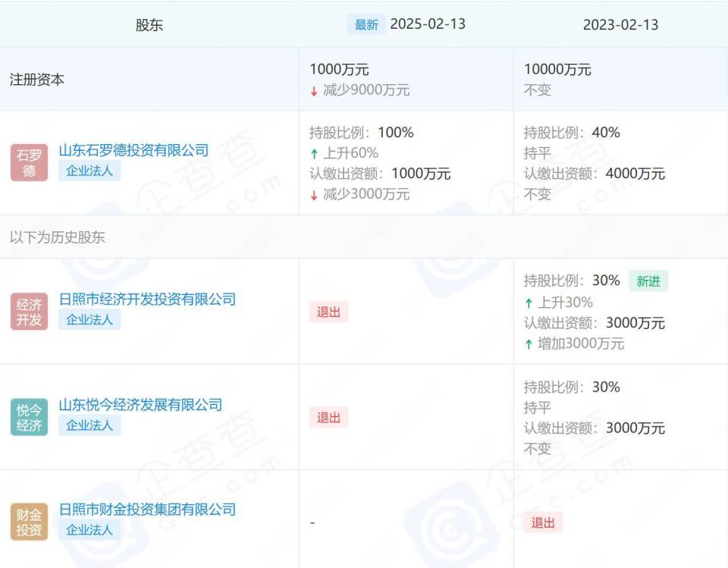Click the 以下为历史股东 section heading

pyautogui.click(x=58, y=237)
